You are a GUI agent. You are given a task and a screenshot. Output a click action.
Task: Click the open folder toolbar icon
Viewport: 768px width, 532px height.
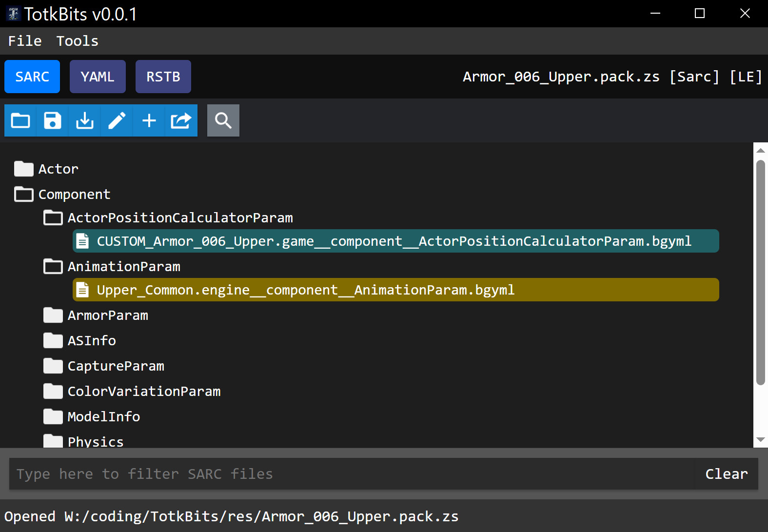pos(20,120)
